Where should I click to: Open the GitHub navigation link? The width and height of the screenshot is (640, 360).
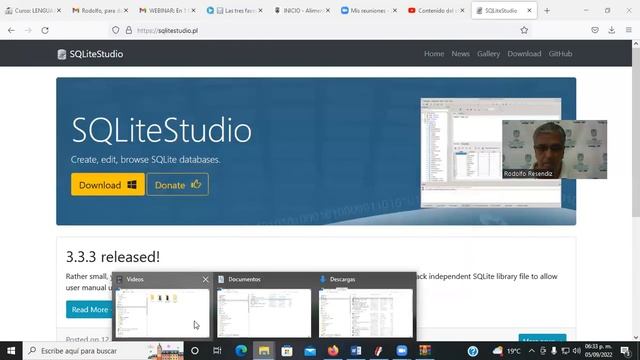point(560,53)
